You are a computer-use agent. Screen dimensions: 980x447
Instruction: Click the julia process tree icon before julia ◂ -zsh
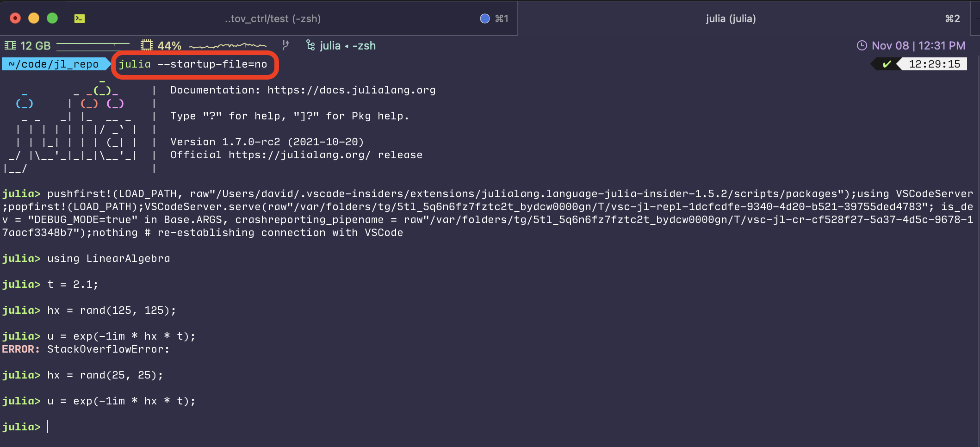tap(310, 45)
